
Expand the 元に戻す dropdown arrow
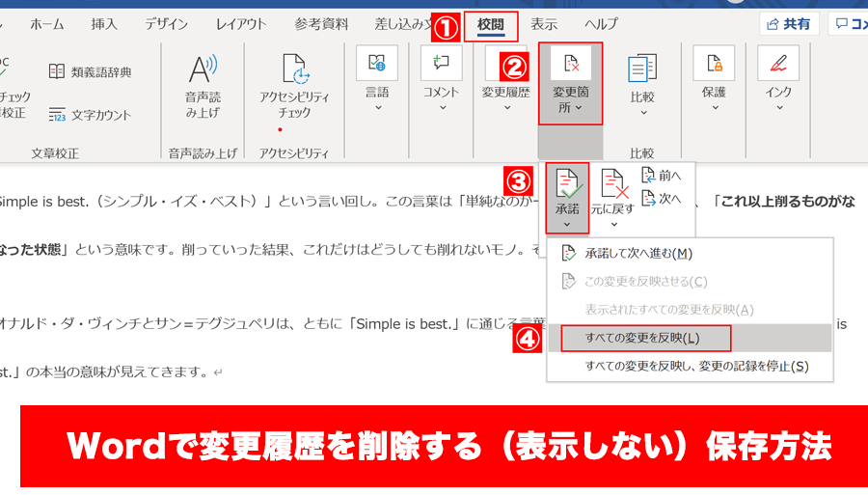tap(614, 225)
